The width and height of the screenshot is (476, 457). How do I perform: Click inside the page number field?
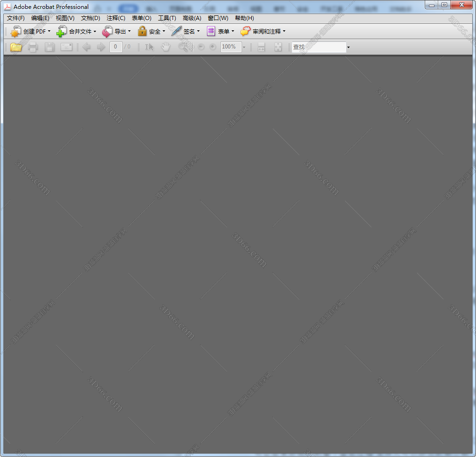(116, 47)
